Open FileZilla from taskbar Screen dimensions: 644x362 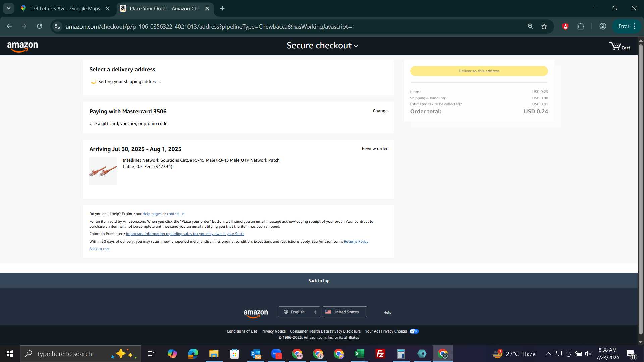click(380, 354)
